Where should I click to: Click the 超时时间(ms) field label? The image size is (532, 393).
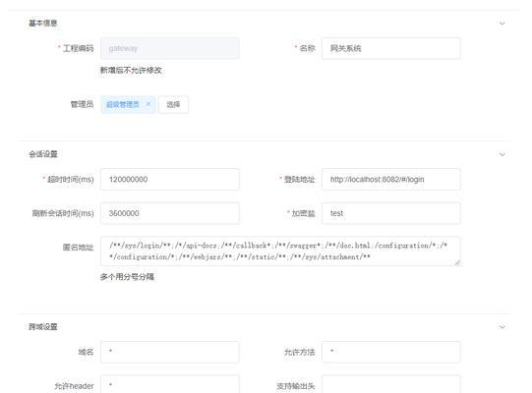point(70,180)
